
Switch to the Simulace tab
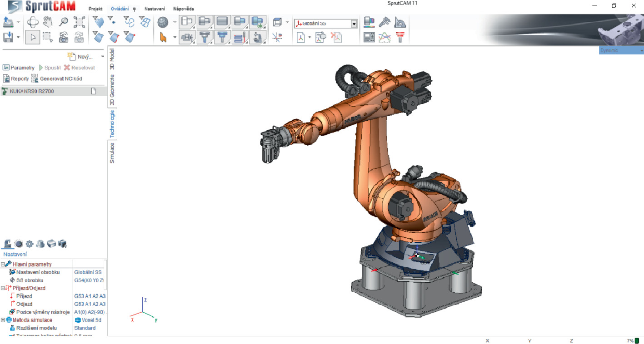[x=112, y=153]
